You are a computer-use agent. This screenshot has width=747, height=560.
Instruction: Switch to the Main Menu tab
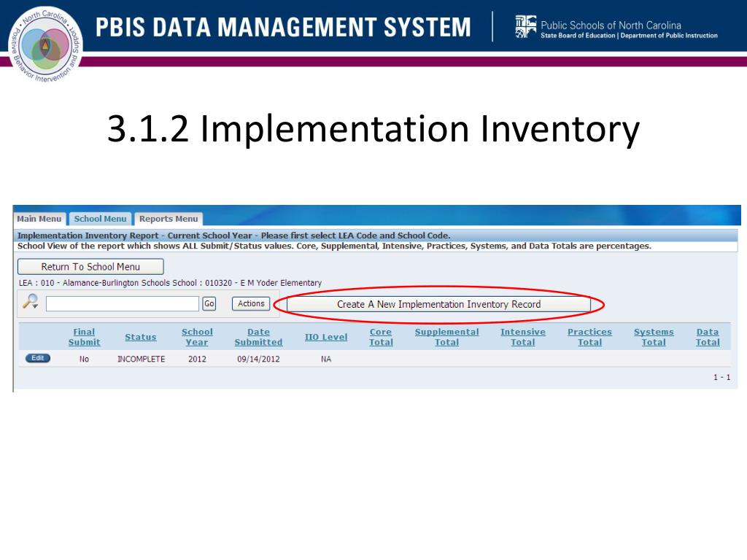pyautogui.click(x=39, y=219)
